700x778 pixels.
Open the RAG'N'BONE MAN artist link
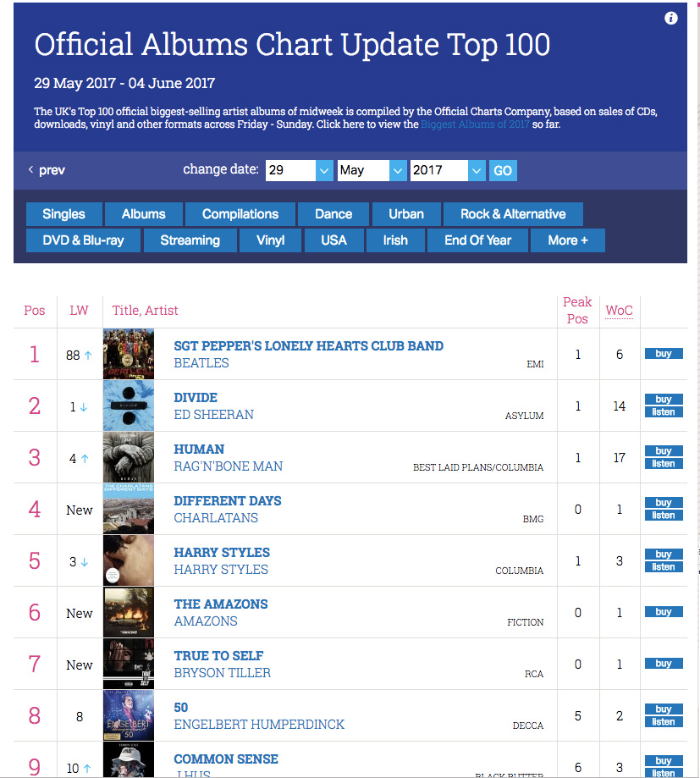(229, 466)
